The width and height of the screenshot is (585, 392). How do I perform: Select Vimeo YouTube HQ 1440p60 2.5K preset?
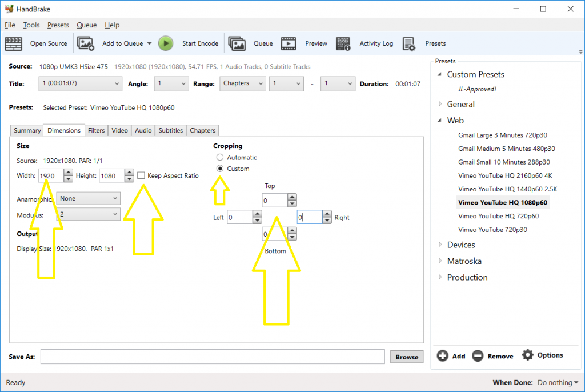coord(507,189)
